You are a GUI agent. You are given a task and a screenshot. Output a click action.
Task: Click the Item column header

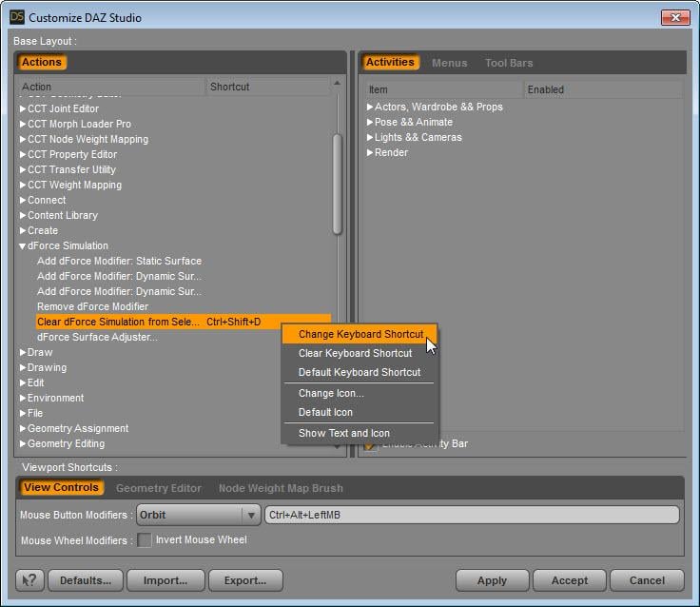(444, 89)
